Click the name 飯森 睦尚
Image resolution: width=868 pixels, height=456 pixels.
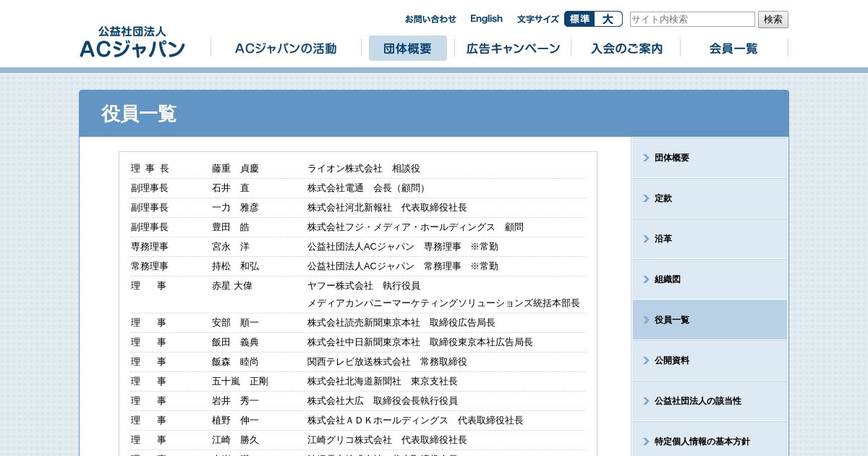click(x=235, y=362)
